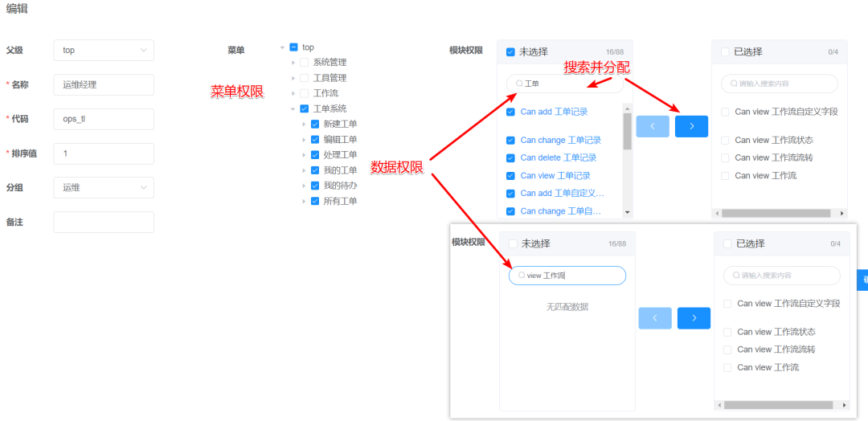Check the 工作流 menu checkbox

click(x=304, y=93)
